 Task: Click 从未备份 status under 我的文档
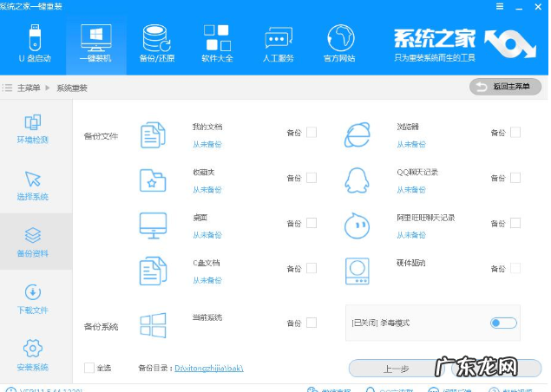pyautogui.click(x=207, y=144)
